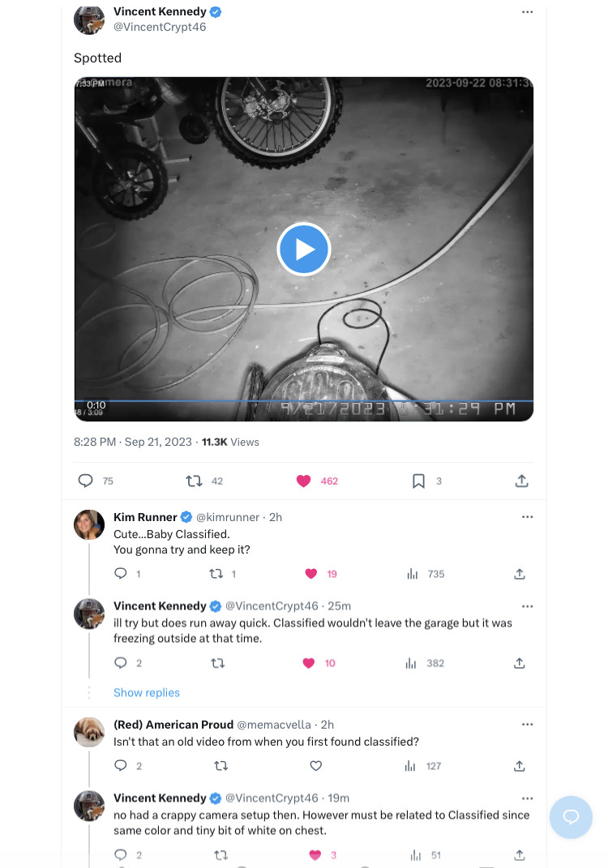Bookmark the main tweet
This screenshot has width=608, height=868.
tap(418, 481)
